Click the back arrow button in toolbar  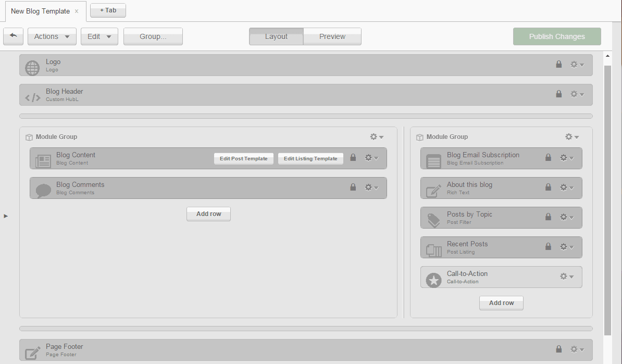13,36
